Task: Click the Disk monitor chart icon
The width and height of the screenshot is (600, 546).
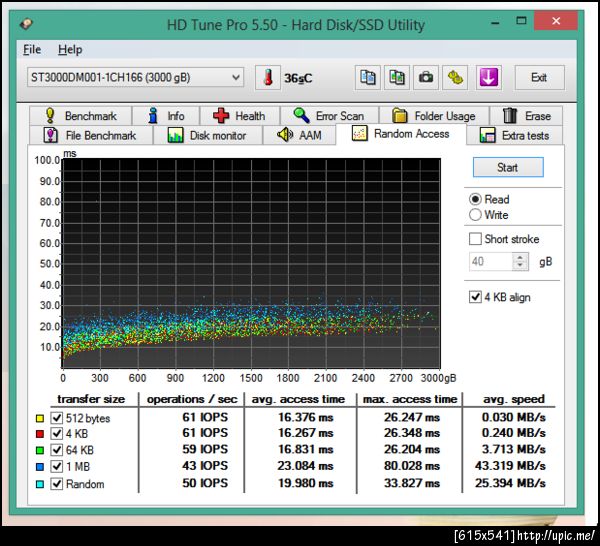Action: [x=175, y=135]
